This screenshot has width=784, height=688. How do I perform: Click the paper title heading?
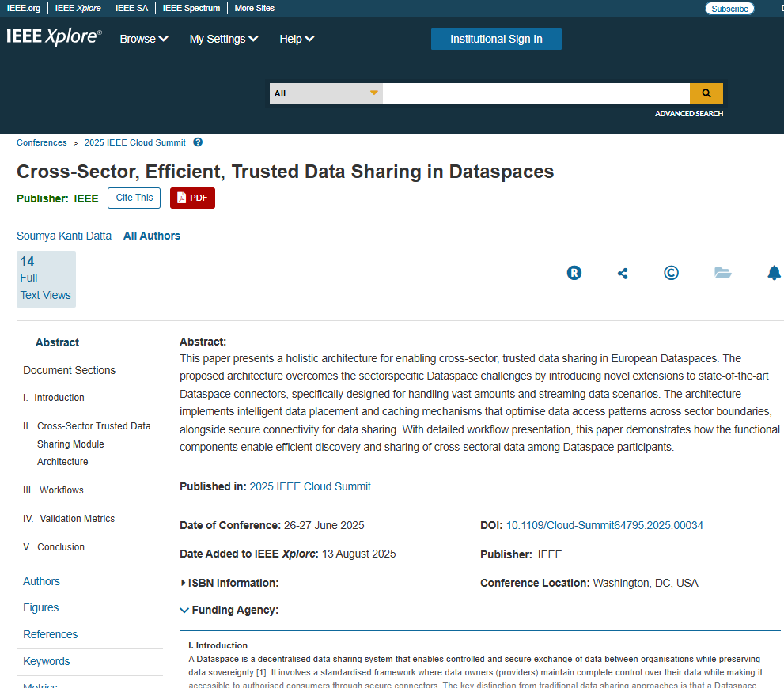point(285,172)
